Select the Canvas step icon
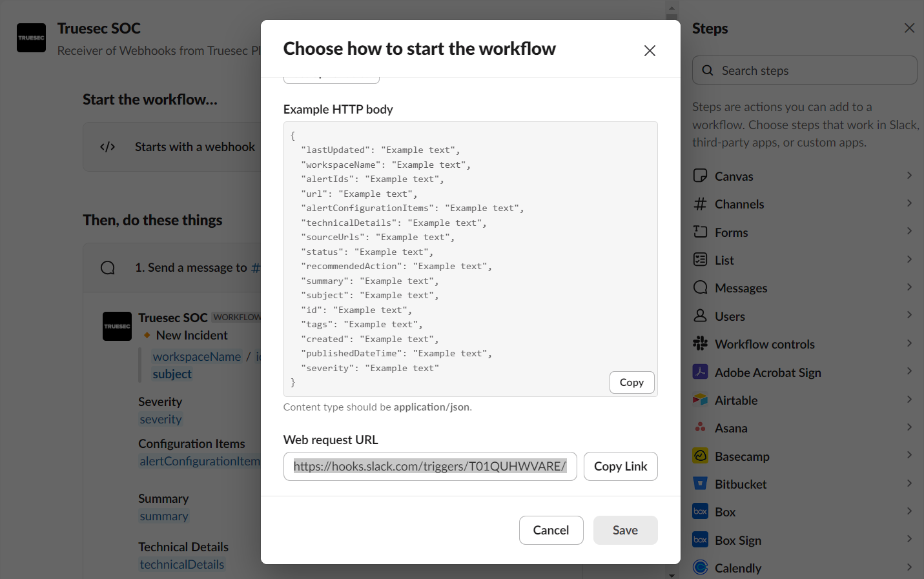This screenshot has height=579, width=924. coord(701,176)
